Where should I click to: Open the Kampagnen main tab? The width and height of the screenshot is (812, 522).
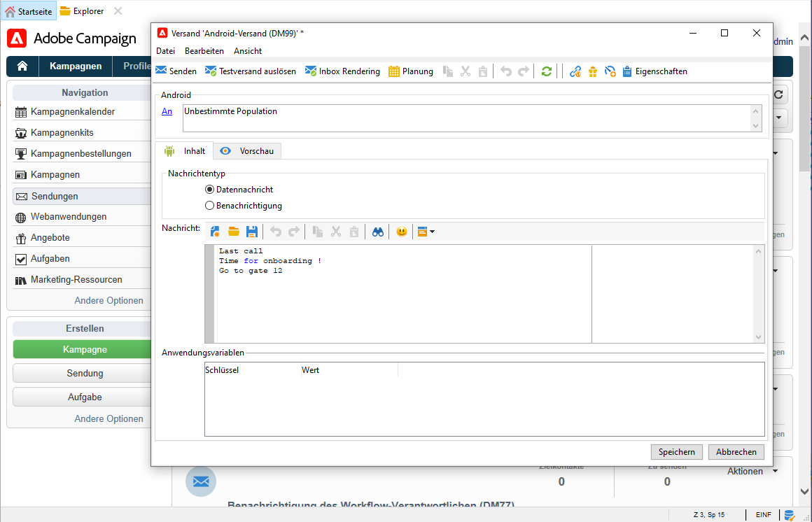click(x=76, y=66)
